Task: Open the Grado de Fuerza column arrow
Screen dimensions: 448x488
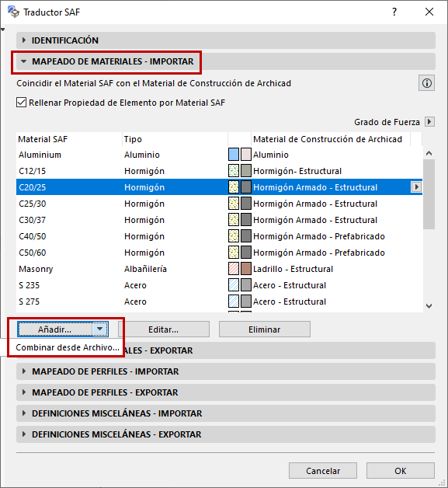Action: [x=429, y=121]
